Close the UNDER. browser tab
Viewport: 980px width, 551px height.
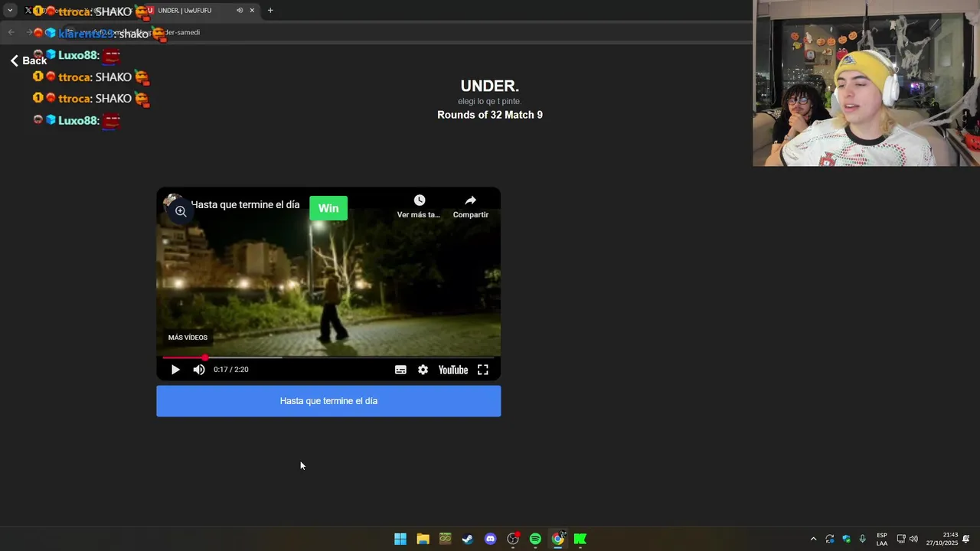pyautogui.click(x=252, y=11)
